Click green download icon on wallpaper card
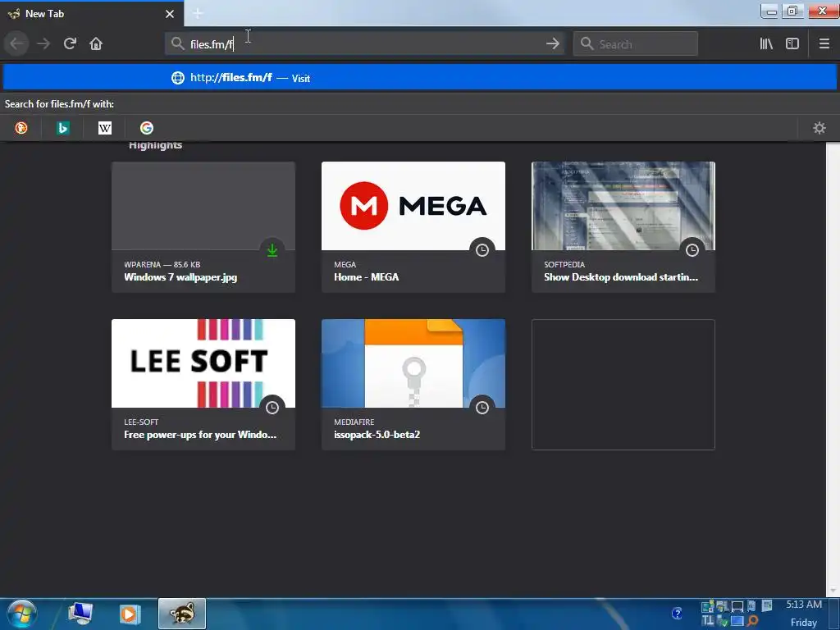Viewport: 840px width, 630px height. pyautogui.click(x=272, y=249)
